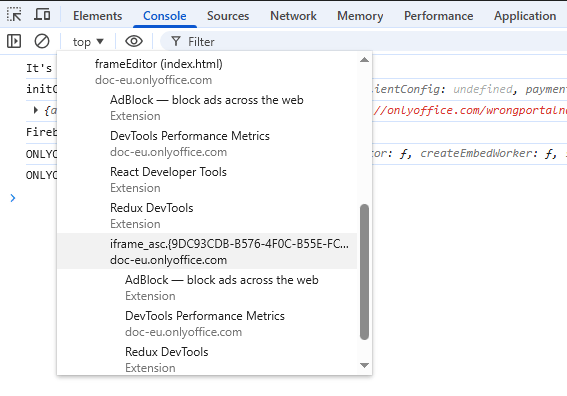
Task: Open the Elements tab
Action: (98, 16)
